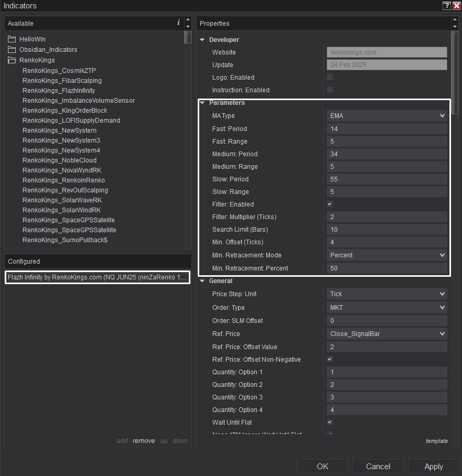The width and height of the screenshot is (462, 476).
Task: Click the Min. Offset (Ticks) field
Action: pyautogui.click(x=386, y=242)
